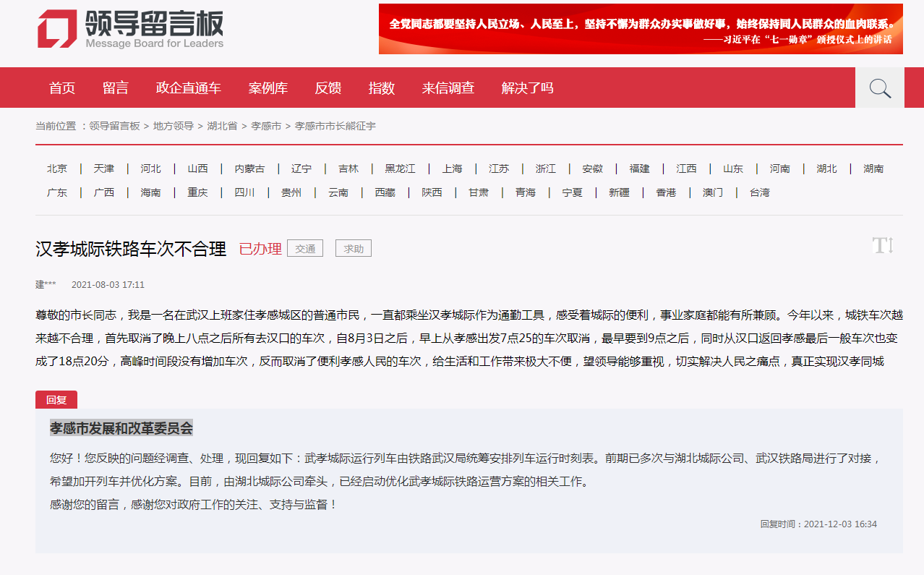
Task: Choose 黑龙江 in the province list
Action: coord(400,169)
